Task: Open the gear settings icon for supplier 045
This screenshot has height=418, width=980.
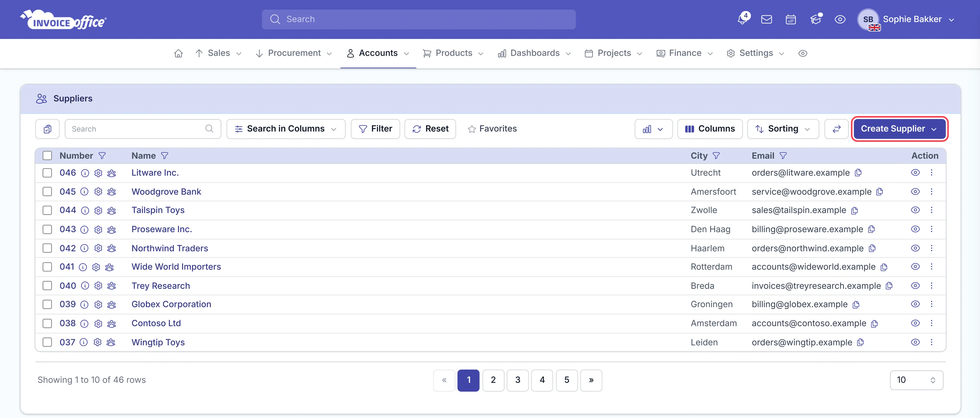Action: click(98, 192)
